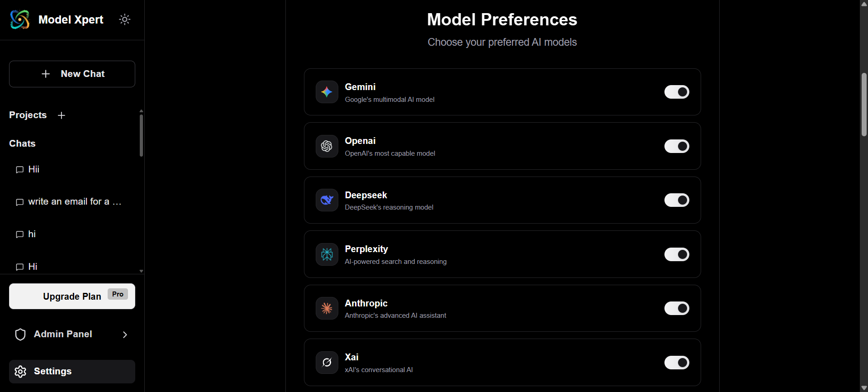Disable the Gemini model toggle

676,92
